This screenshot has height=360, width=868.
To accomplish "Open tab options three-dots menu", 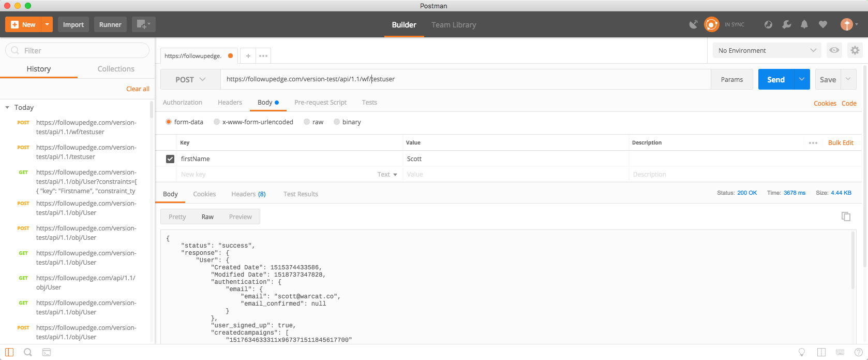I will tap(263, 56).
